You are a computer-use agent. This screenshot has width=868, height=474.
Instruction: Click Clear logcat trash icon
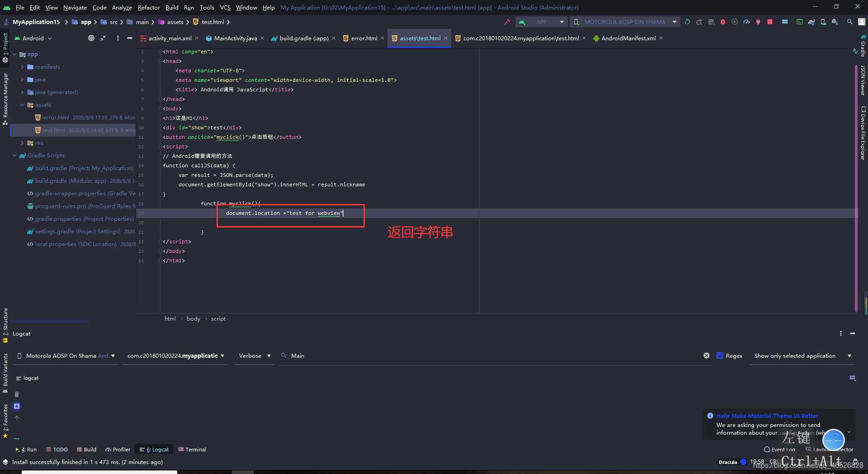pos(17,394)
